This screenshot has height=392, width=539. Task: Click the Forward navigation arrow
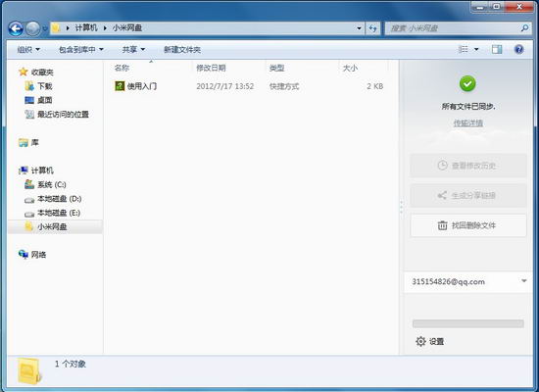(33, 28)
